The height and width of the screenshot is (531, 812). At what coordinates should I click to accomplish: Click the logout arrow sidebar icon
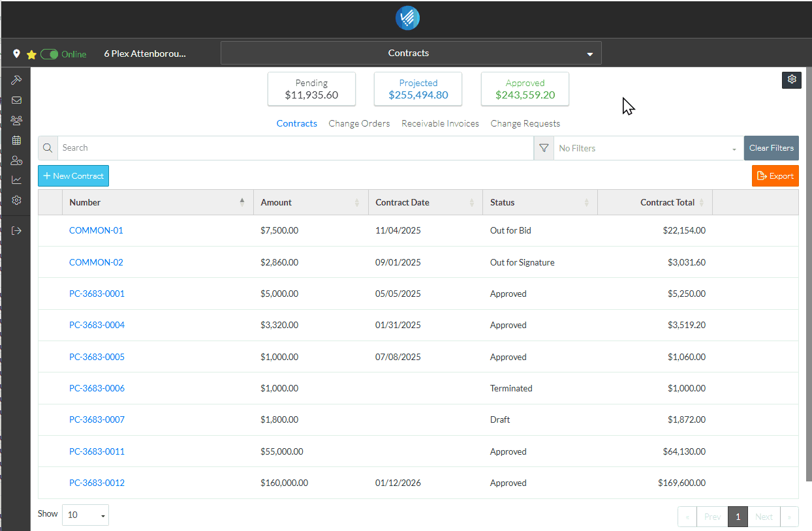click(x=16, y=230)
